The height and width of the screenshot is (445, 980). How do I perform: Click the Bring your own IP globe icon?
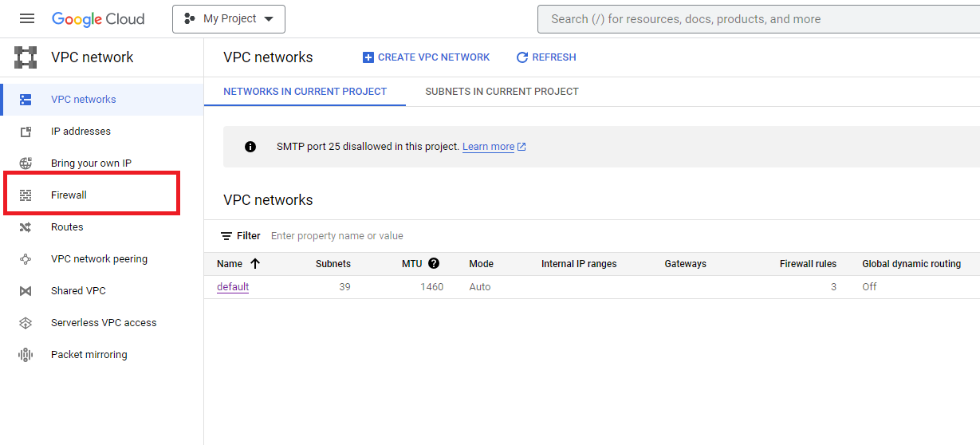tap(26, 163)
